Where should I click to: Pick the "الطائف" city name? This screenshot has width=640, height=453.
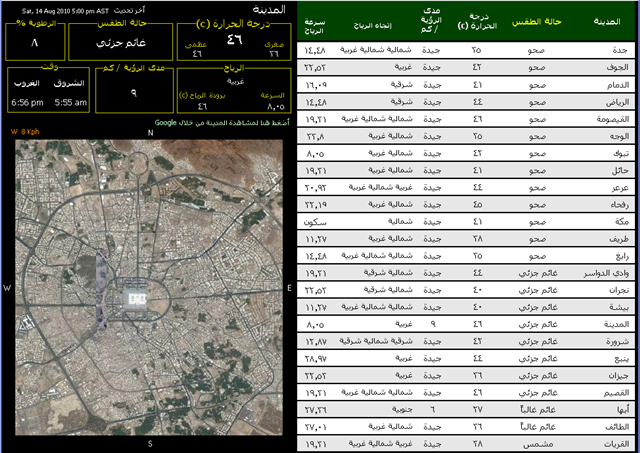(617, 427)
